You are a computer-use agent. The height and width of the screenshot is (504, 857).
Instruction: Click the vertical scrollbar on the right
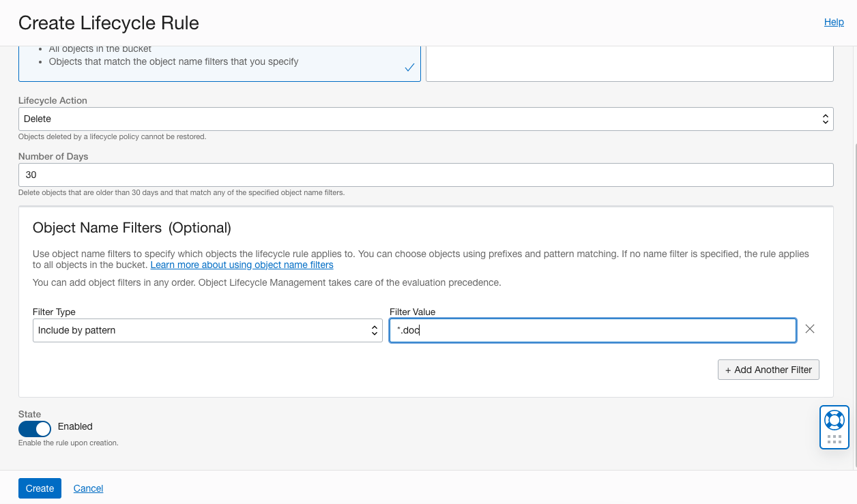click(x=853, y=273)
